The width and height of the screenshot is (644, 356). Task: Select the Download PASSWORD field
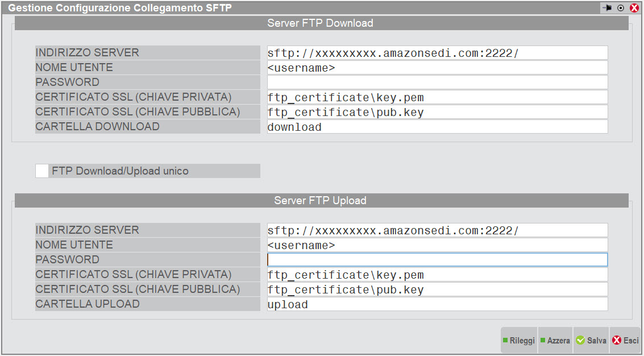437,82
